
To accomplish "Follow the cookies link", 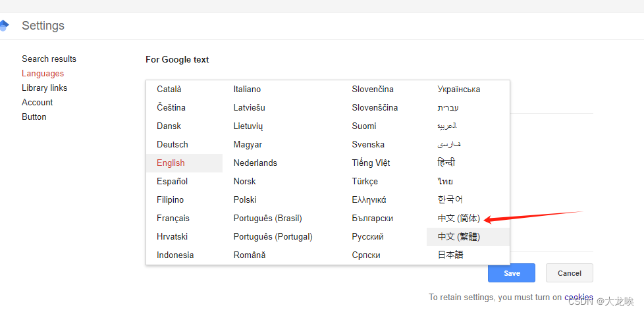I will click(579, 297).
